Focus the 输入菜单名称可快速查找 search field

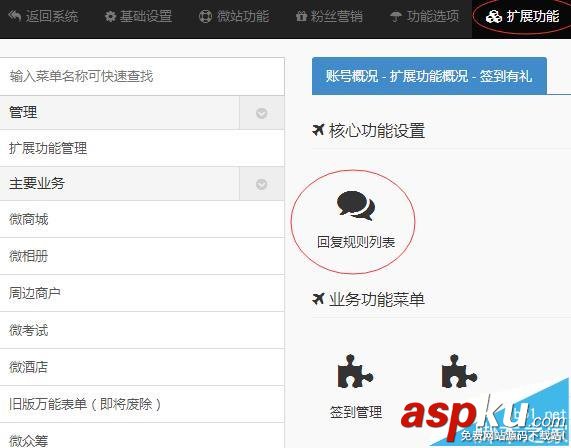pos(142,76)
